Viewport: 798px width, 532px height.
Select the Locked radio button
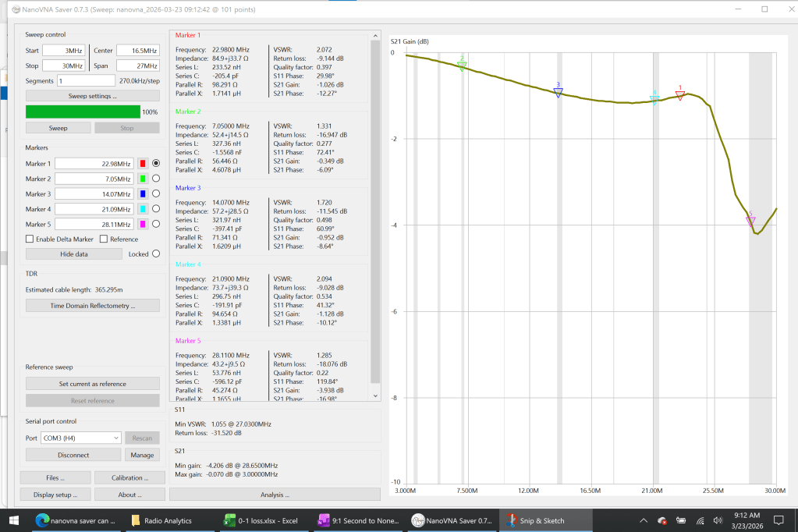click(156, 254)
